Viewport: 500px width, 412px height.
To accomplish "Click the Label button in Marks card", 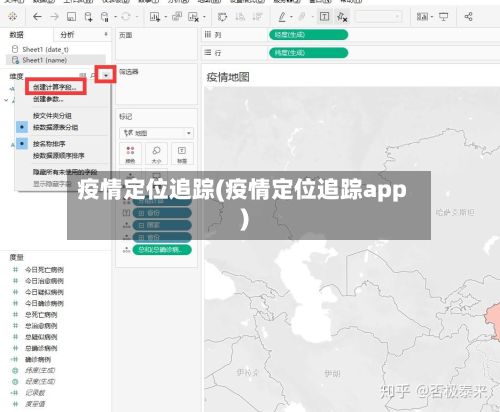I will (182, 154).
